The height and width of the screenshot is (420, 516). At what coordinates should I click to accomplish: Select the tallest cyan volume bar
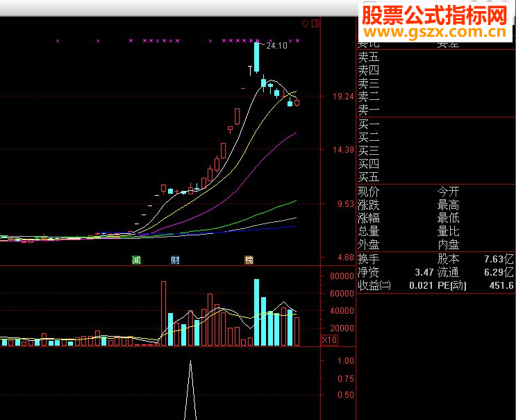[x=256, y=312]
